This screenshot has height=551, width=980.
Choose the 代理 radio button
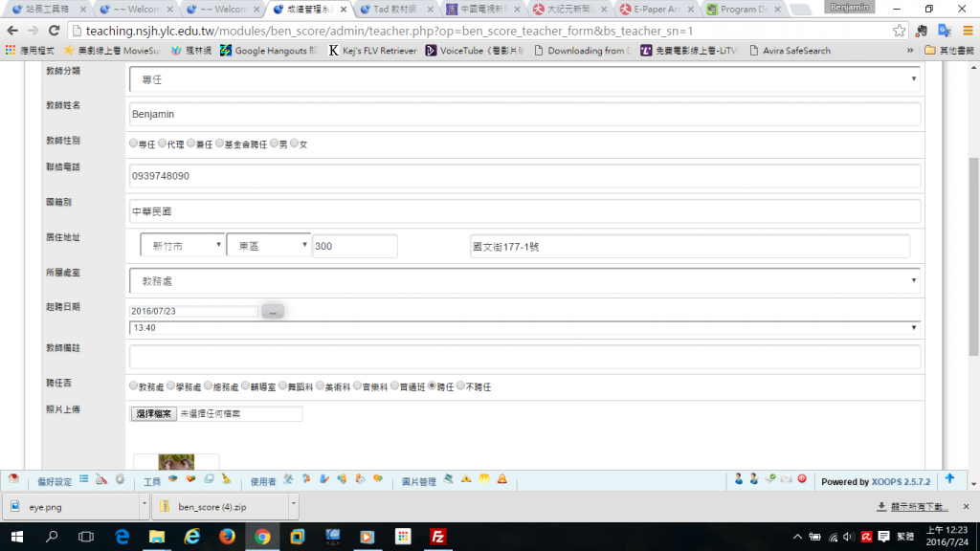162,143
